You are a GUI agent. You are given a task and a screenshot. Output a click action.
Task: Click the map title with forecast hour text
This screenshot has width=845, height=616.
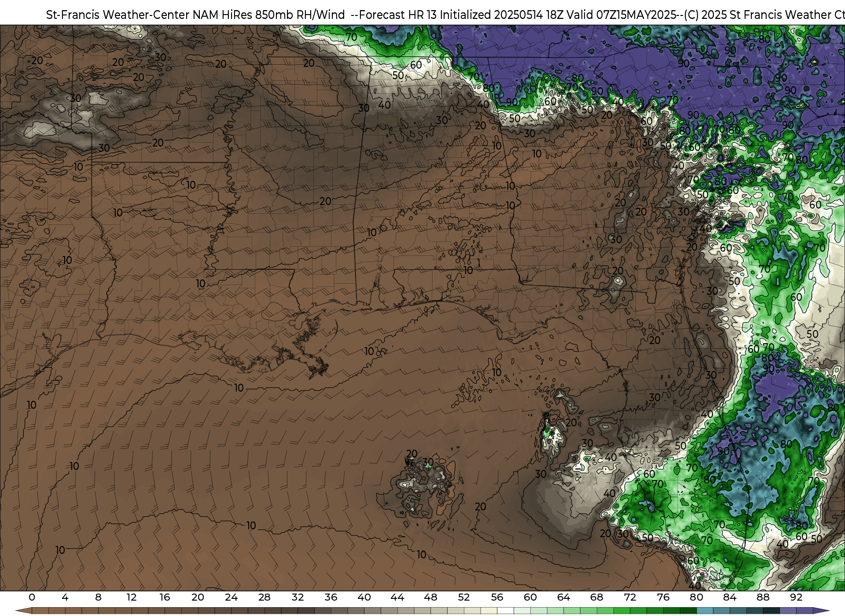pos(445,15)
